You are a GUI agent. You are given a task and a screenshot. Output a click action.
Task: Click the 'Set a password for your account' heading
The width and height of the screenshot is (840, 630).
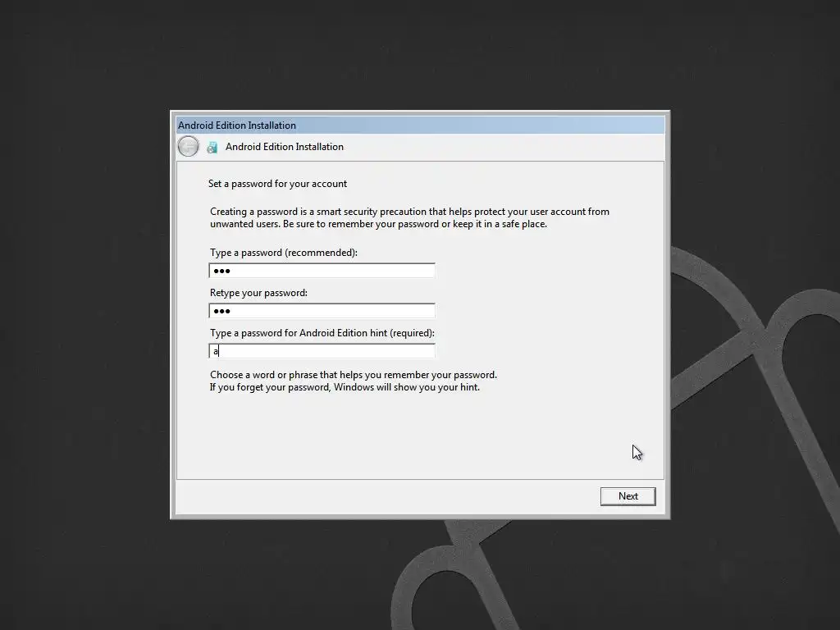point(277,184)
